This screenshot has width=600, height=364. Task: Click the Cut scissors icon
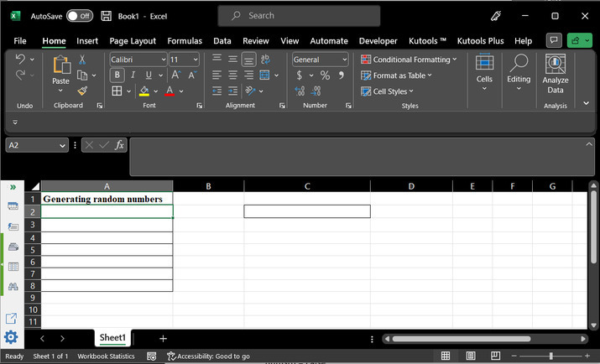tap(82, 60)
